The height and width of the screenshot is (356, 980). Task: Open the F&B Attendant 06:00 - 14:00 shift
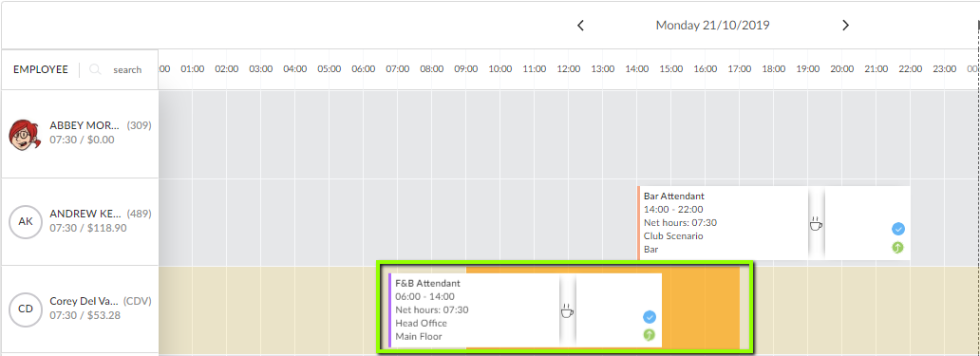coord(525,309)
